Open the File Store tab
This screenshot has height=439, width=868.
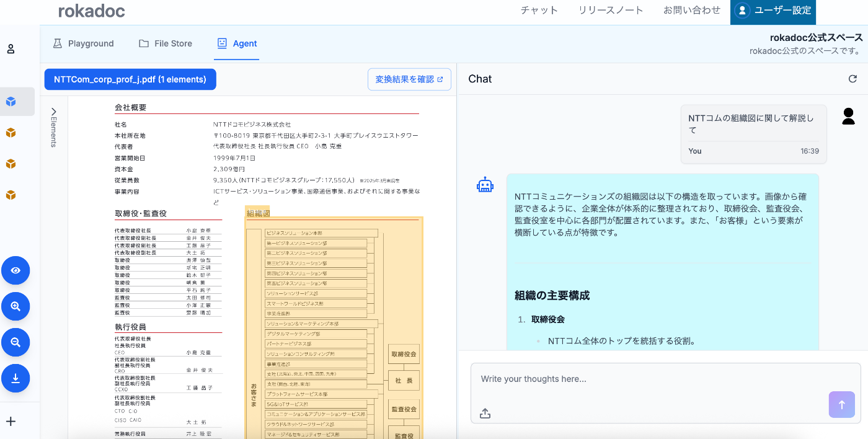pos(166,43)
